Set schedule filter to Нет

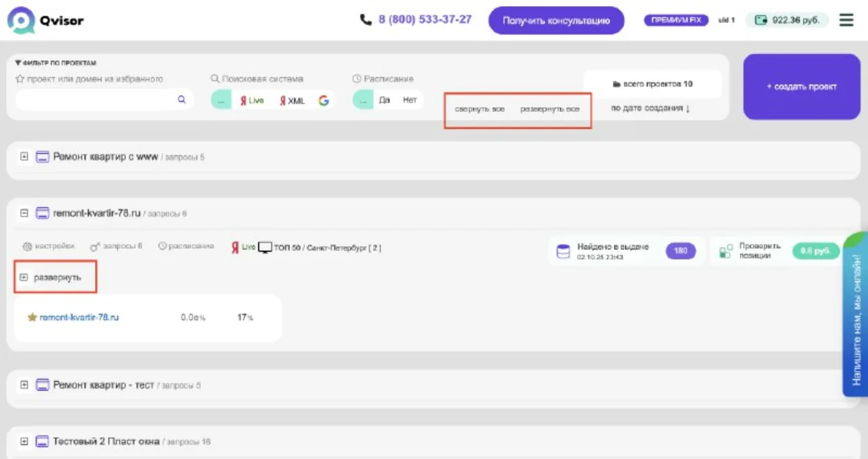pos(410,100)
